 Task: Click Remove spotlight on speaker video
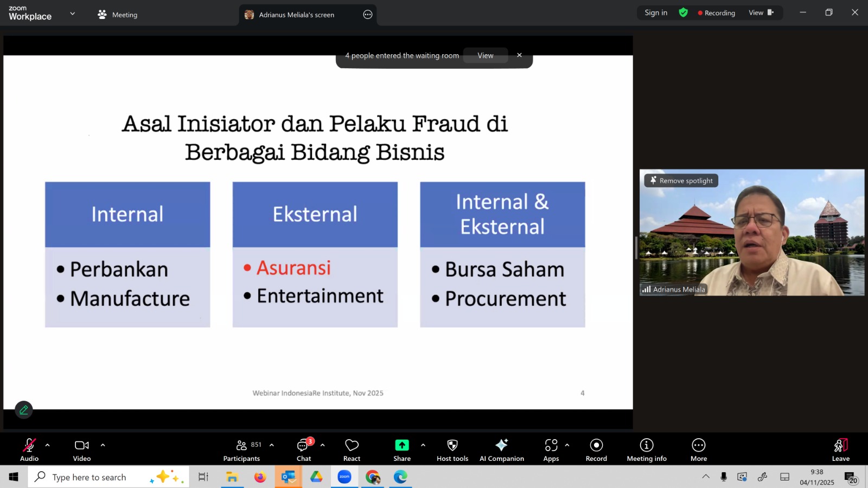tap(681, 181)
